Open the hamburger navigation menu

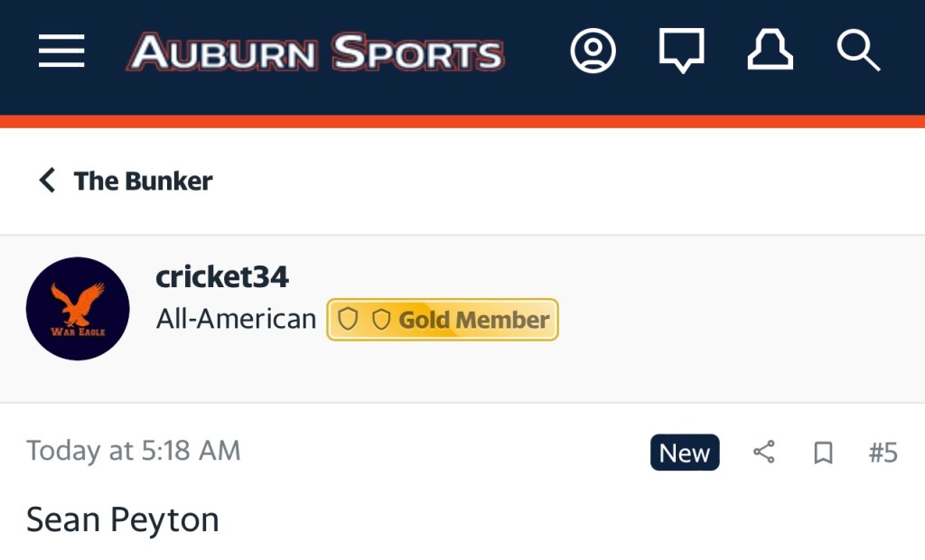[x=61, y=51]
